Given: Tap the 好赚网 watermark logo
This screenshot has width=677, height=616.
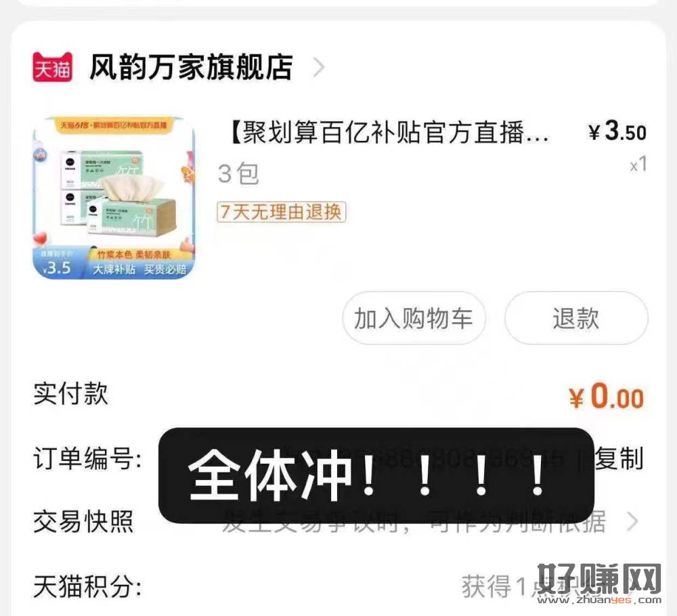Looking at the screenshot, I should pos(599,584).
